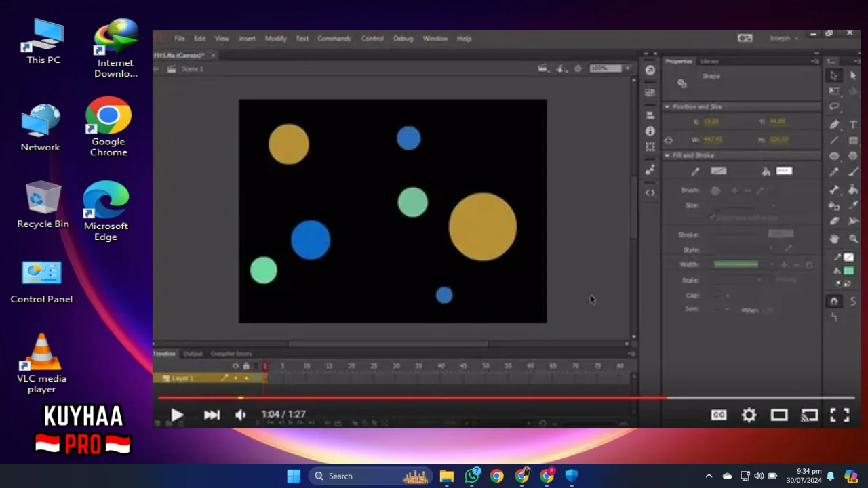Open the Window menu in Animate

435,39
